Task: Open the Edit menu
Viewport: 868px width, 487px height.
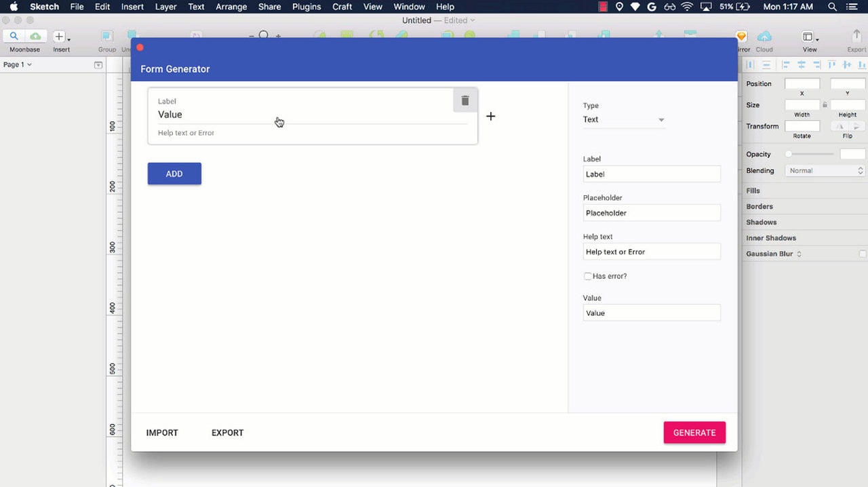Action: tap(102, 7)
